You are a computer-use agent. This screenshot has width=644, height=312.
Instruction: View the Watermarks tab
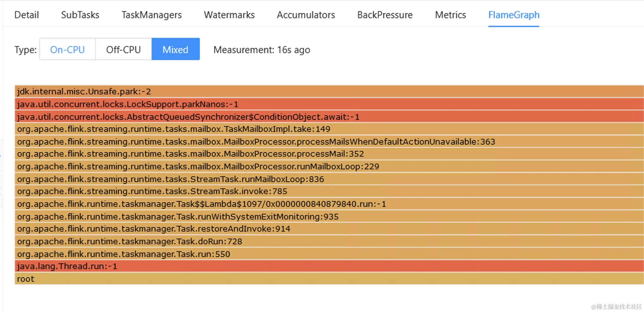coord(229,15)
